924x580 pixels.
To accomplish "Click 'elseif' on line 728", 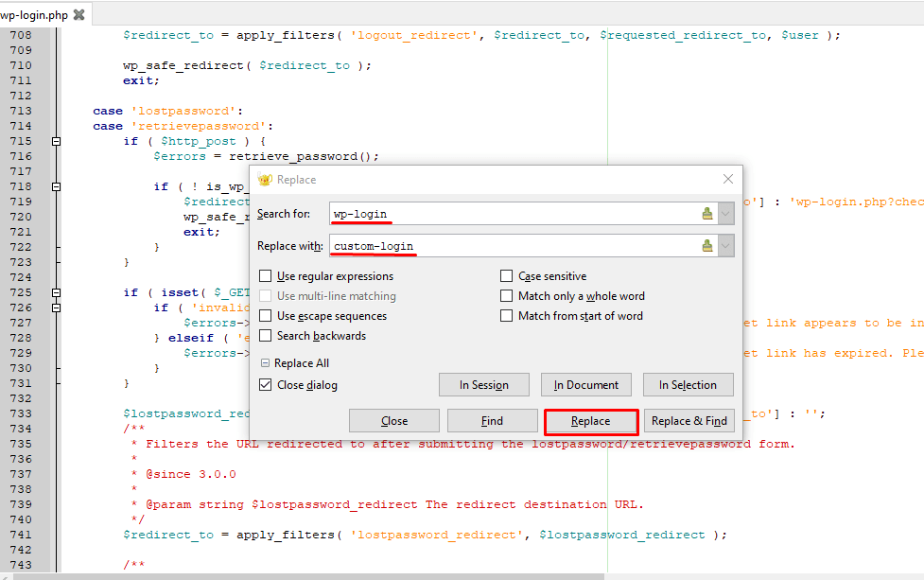I will [191, 338].
